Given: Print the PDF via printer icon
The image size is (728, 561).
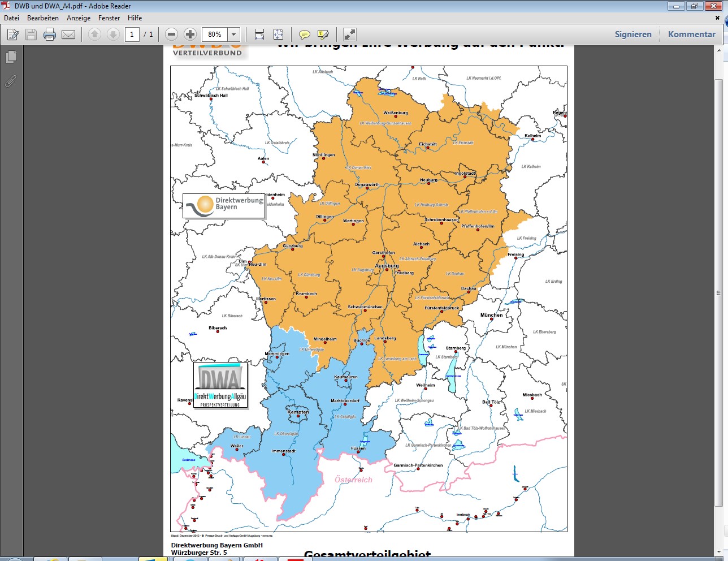Looking at the screenshot, I should pyautogui.click(x=50, y=34).
